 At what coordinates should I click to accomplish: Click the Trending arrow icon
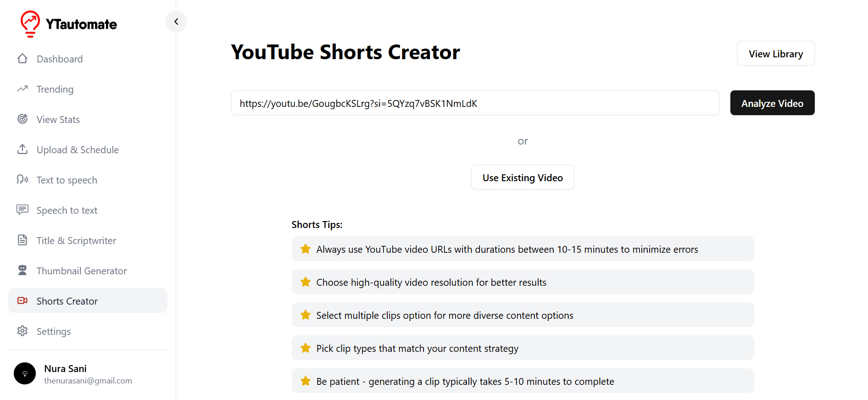point(22,89)
